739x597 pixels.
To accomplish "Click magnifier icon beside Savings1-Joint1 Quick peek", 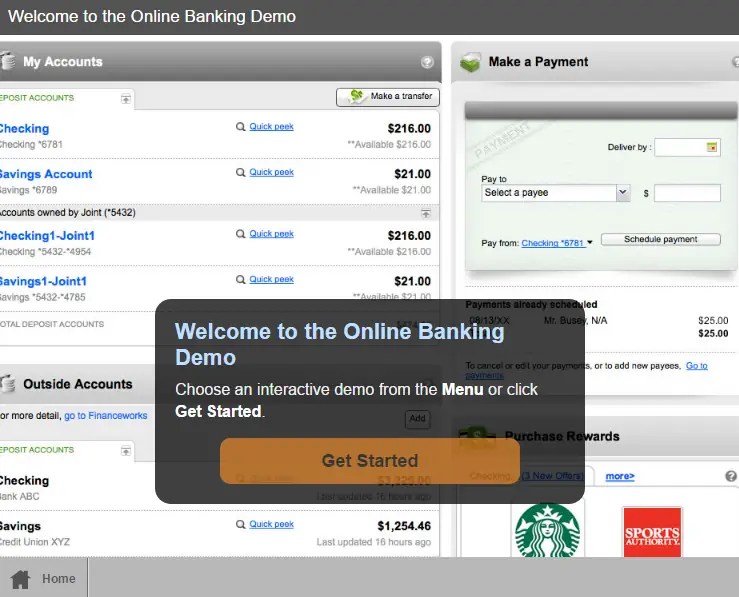I will click(240, 280).
